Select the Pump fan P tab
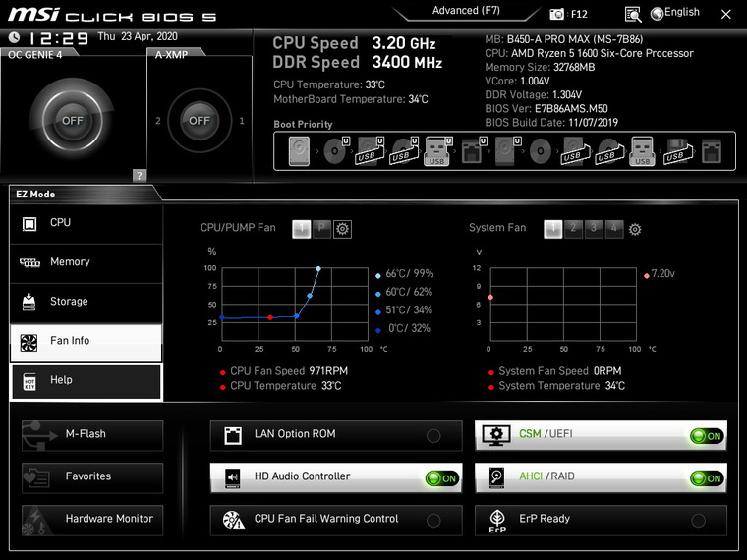The height and width of the screenshot is (560, 747). 321,229
